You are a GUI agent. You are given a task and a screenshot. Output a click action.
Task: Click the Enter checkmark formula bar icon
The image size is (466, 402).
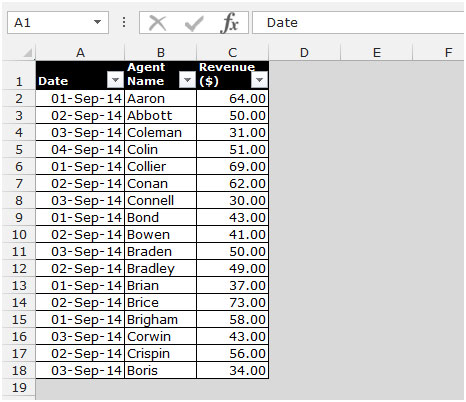coord(194,23)
